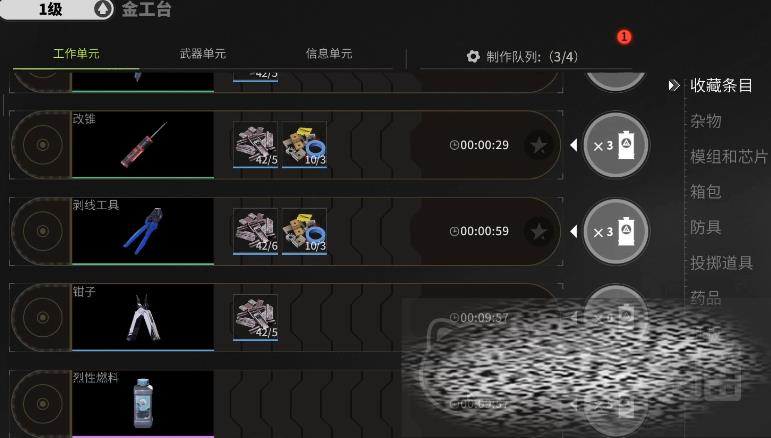This screenshot has width=771, height=438.
Task: Select the 钳子 pliers item
Action: click(x=143, y=318)
